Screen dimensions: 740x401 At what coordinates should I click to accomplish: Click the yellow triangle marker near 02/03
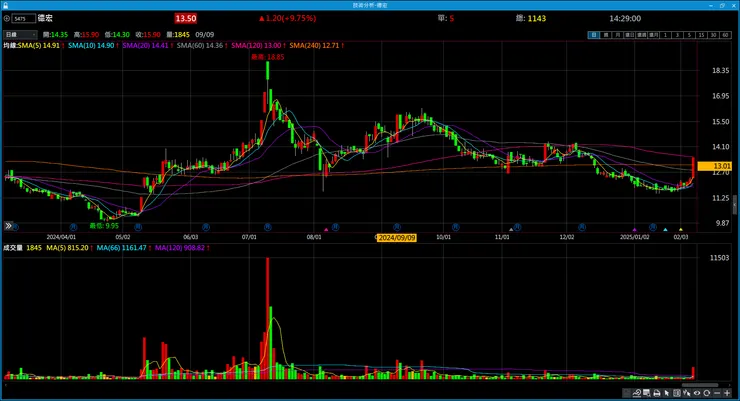coord(681,230)
